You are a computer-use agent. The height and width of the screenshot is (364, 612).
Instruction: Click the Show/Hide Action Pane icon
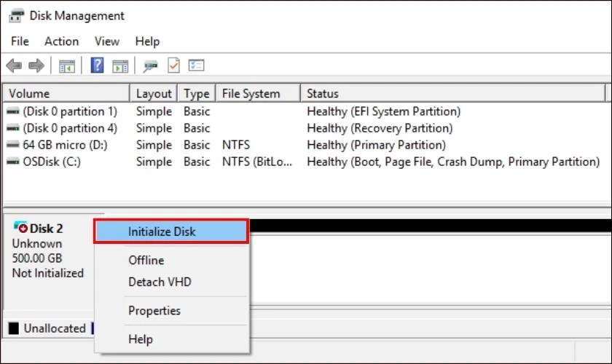[x=120, y=66]
